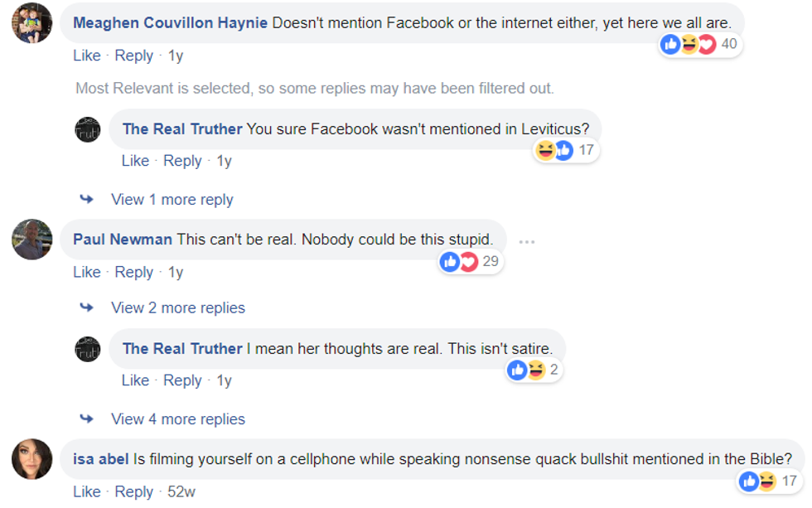Open Meaghen Couvillon Haynie's profile name link
Screen dimensions: 812x508
coord(170,22)
